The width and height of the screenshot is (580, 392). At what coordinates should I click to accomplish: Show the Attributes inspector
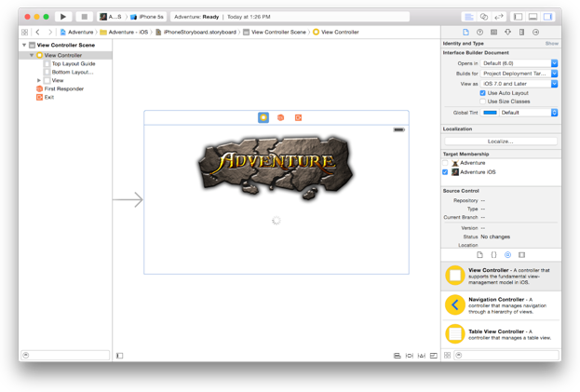[508, 33]
